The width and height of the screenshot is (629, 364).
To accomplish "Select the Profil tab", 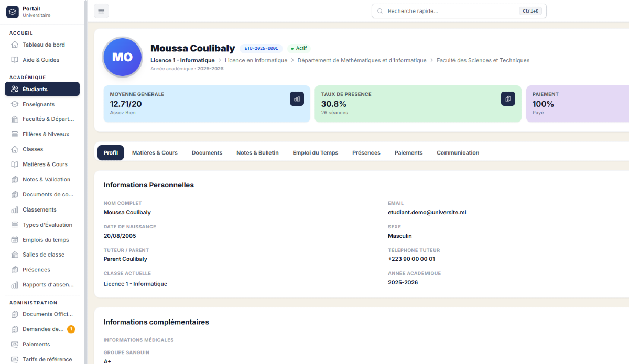I will point(111,153).
